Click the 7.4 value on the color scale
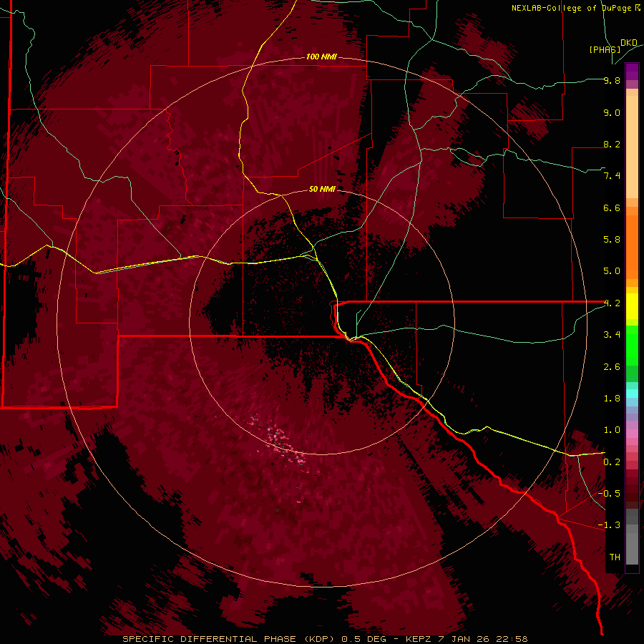 612,176
